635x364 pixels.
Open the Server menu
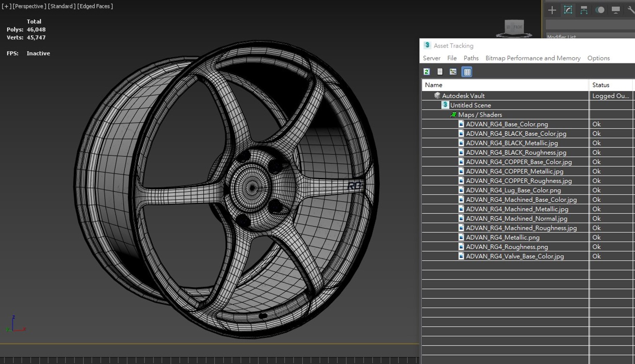coord(432,58)
